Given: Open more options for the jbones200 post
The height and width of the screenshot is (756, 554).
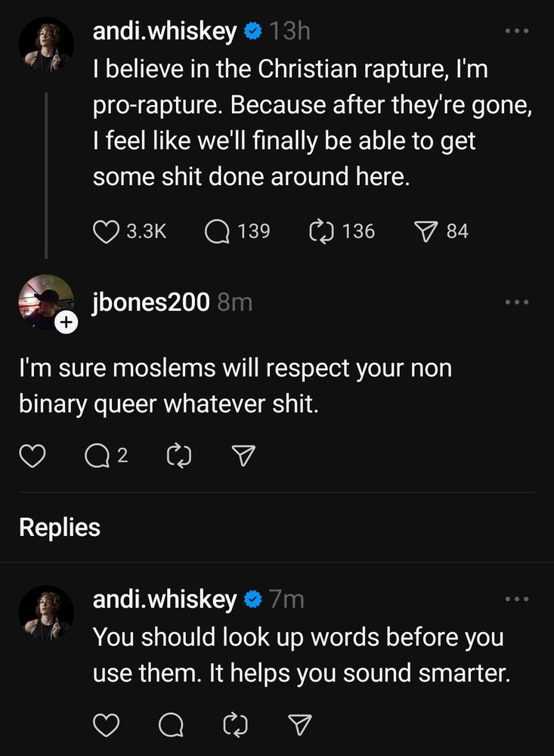Looking at the screenshot, I should (517, 302).
